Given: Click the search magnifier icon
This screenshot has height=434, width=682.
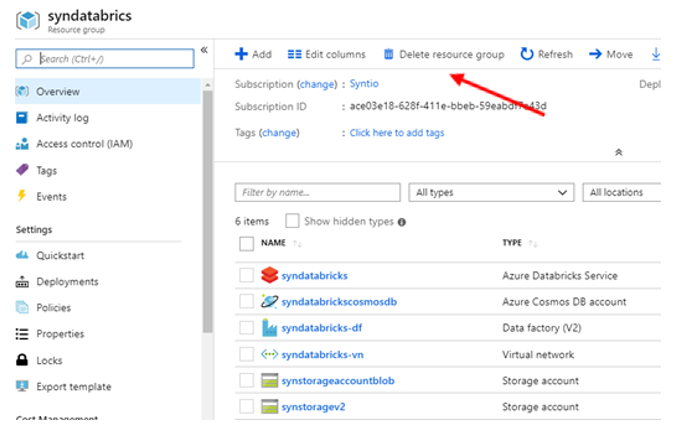Looking at the screenshot, I should pos(27,59).
